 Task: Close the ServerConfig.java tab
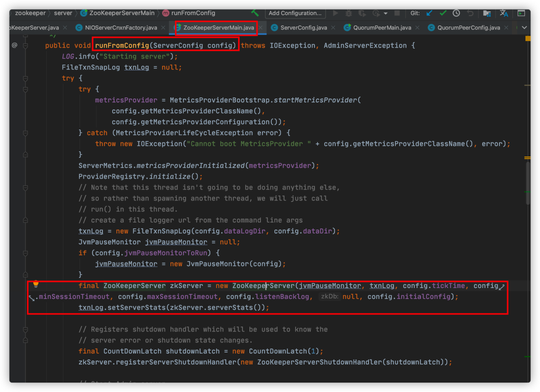[x=333, y=27]
